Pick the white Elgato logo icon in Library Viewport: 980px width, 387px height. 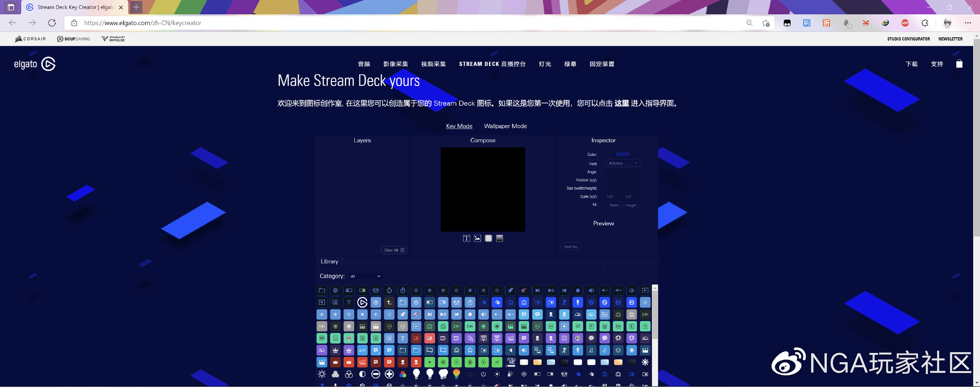tap(362, 302)
